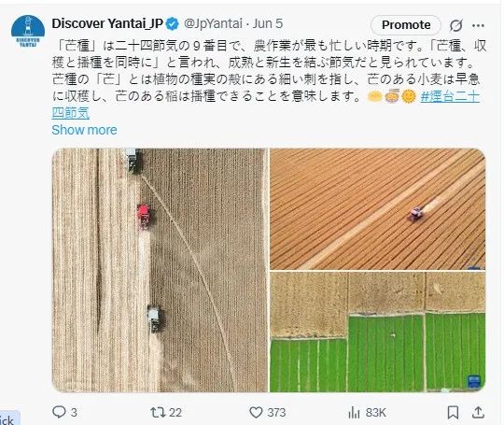
Task: Open the reply comment icon
Action: point(59,412)
